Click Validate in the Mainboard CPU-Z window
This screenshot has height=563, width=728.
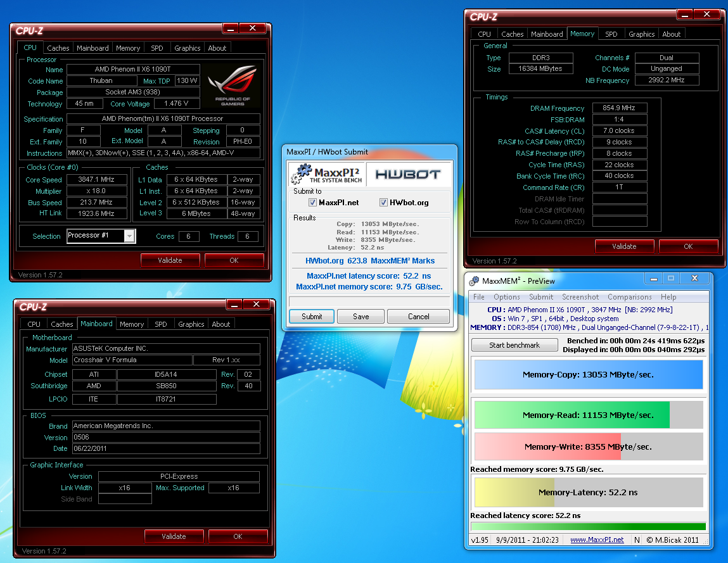tap(174, 536)
